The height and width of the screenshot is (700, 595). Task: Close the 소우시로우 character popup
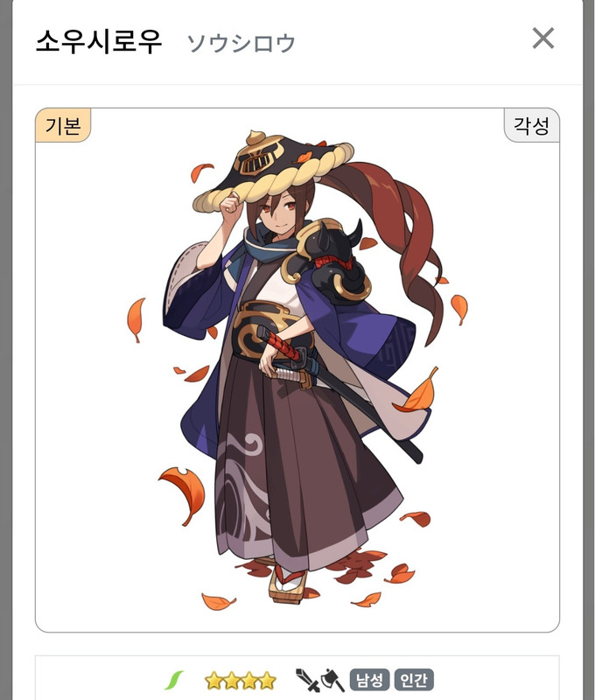coord(543,38)
